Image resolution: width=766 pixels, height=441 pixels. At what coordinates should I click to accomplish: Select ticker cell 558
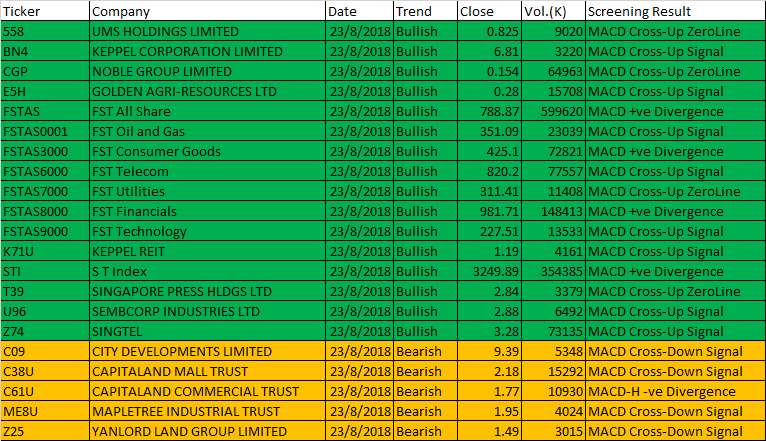45,31
